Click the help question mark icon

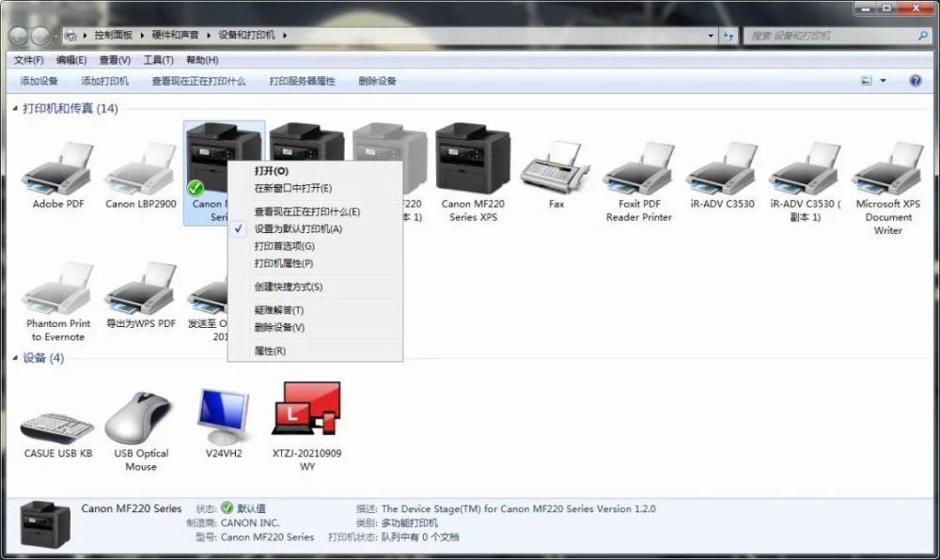tap(916, 80)
